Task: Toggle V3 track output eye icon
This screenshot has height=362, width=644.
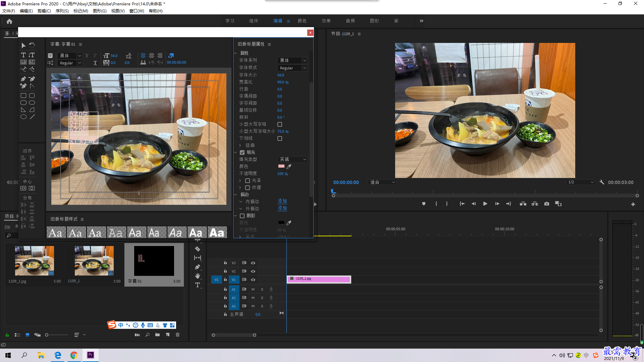Action: (x=253, y=263)
